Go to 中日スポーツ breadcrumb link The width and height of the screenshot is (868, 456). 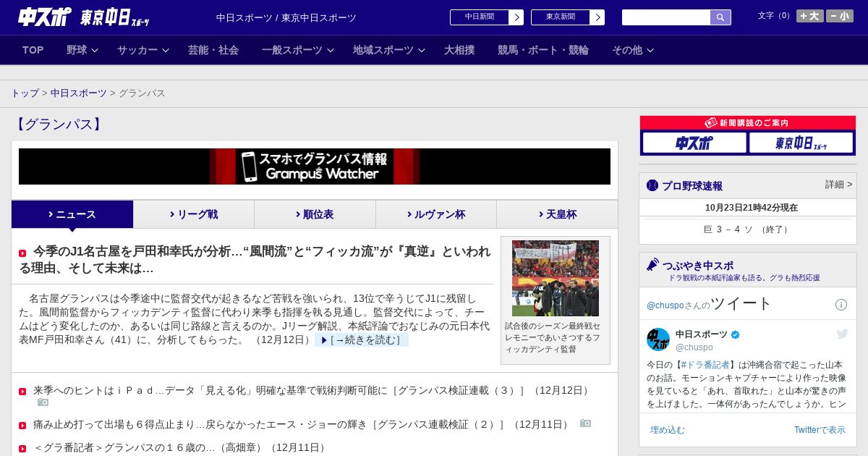point(79,93)
